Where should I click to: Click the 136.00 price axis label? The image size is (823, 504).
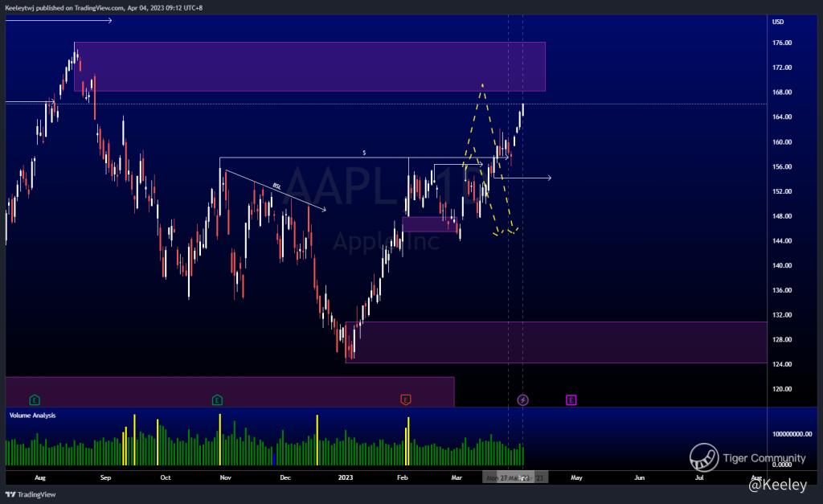click(x=782, y=290)
